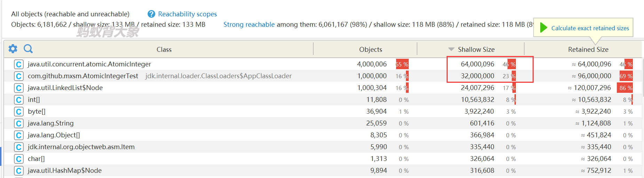Screen dimensions: 644x178
Task: Click shallow size value 24,007,296
Action: (x=477, y=88)
